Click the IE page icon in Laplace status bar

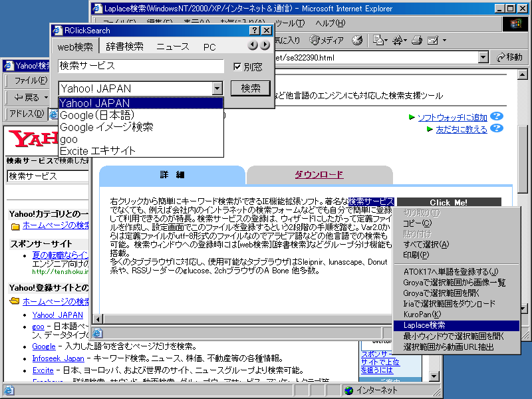coord(98,334)
